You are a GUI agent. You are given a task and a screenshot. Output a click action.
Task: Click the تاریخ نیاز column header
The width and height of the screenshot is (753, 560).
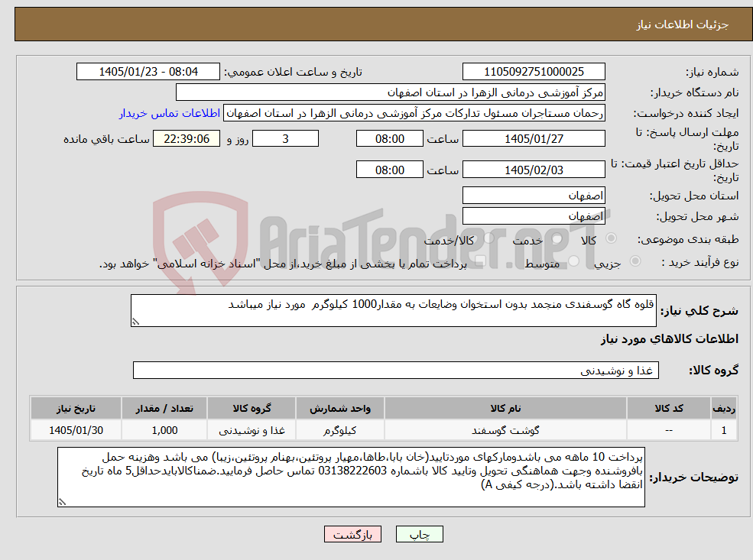(76, 409)
